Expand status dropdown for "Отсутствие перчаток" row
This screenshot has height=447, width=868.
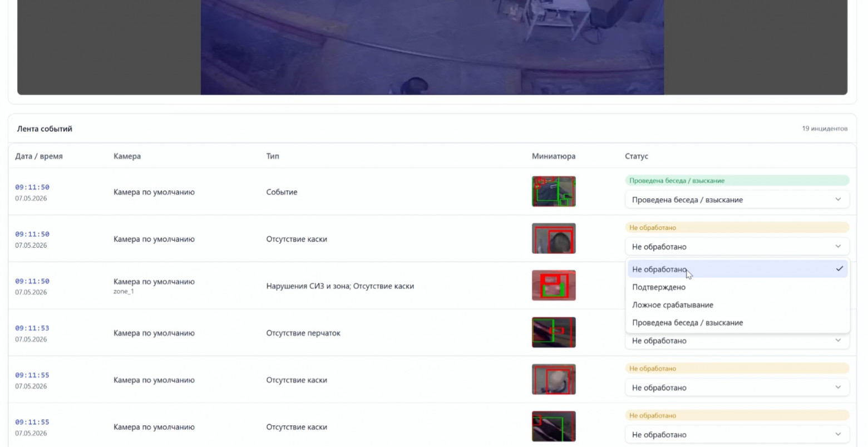point(737,341)
